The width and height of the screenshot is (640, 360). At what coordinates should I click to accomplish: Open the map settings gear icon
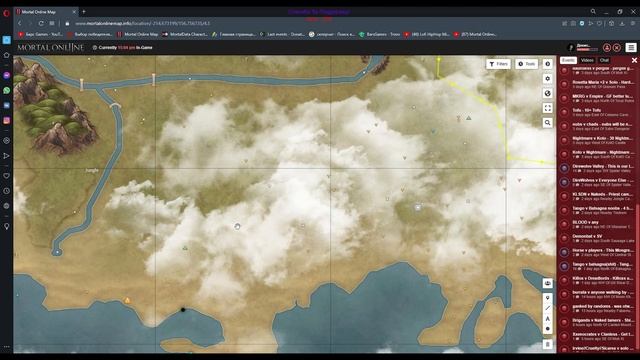(x=548, y=79)
